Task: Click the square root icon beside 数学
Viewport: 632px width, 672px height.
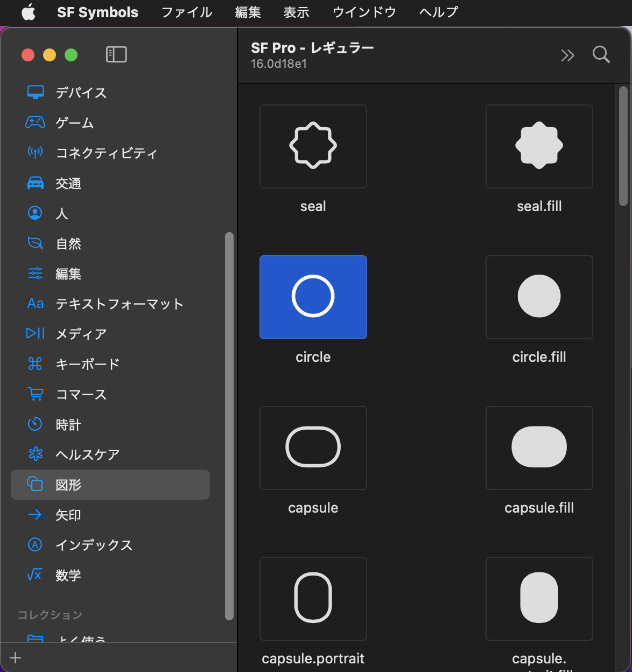Action: [34, 575]
